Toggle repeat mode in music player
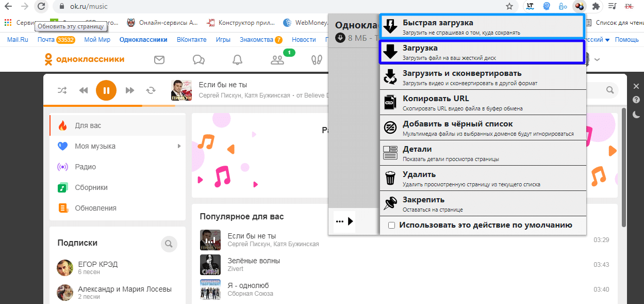This screenshot has height=304, width=644. pos(151,90)
